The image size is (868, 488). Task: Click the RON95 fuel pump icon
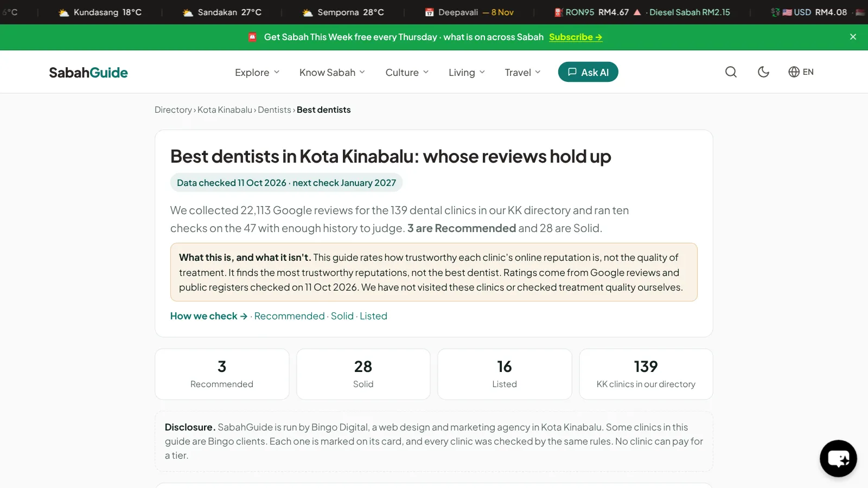558,12
